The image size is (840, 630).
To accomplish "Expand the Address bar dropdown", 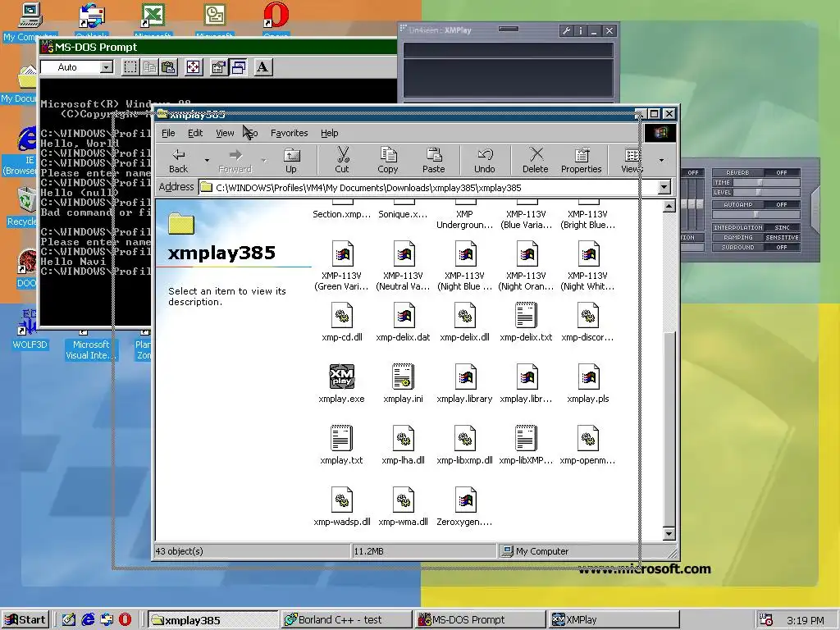I will point(664,187).
